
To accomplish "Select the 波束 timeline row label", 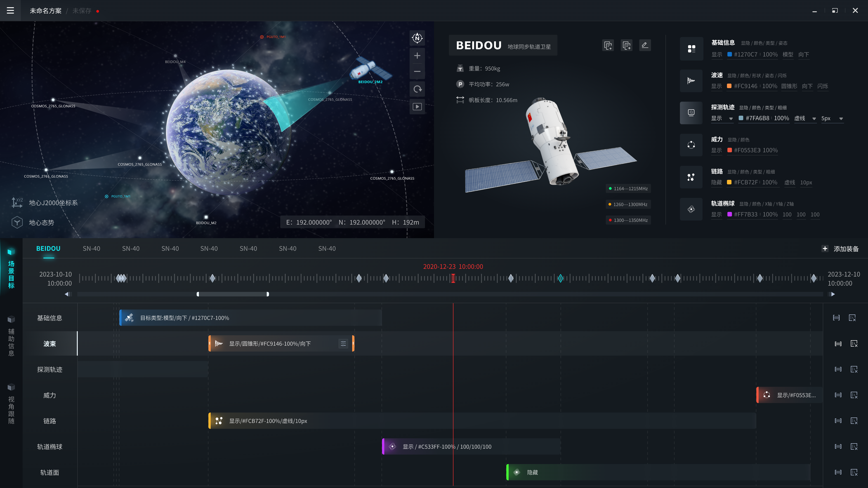I will [50, 343].
